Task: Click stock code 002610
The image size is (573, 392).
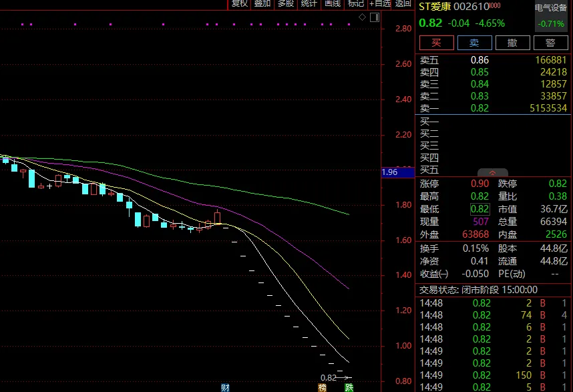Action: click(471, 7)
